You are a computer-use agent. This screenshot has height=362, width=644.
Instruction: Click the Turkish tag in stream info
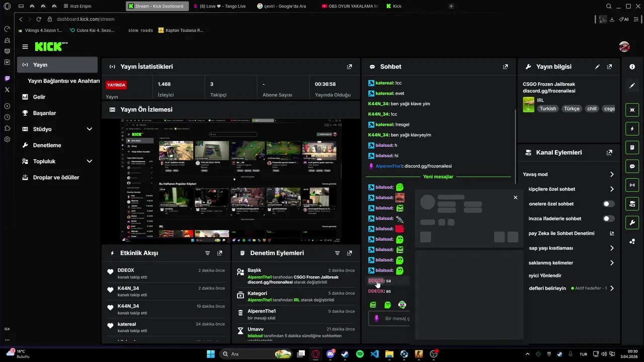[548, 109]
